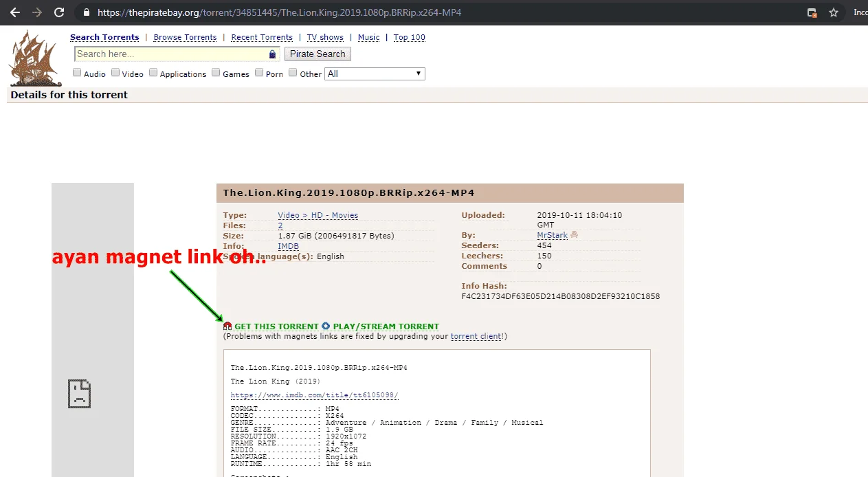
Task: Open Browse Torrents menu link
Action: (x=185, y=37)
